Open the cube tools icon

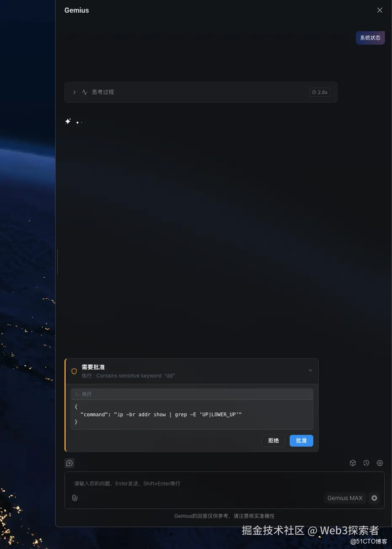[x=353, y=463]
